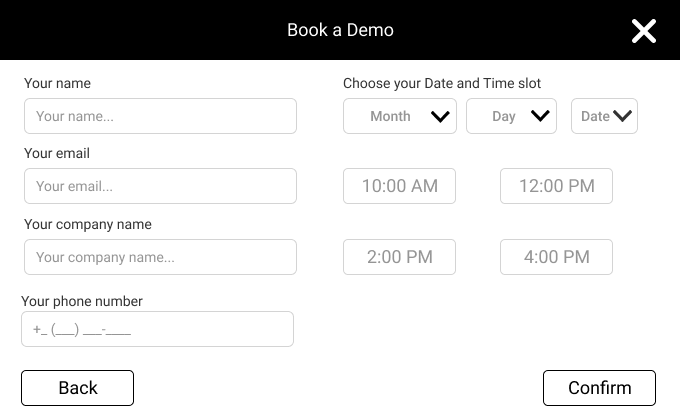This screenshot has height=420, width=680.
Task: Close the Book a Demo dialog
Action: click(644, 31)
